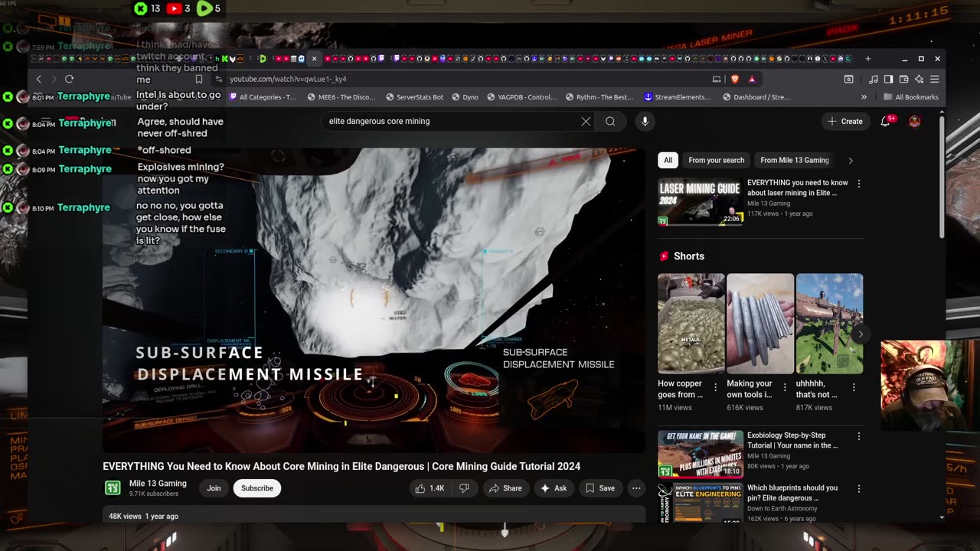This screenshot has height=551, width=980.
Task: Open options for the Exobiology tutorial video
Action: [x=859, y=436]
